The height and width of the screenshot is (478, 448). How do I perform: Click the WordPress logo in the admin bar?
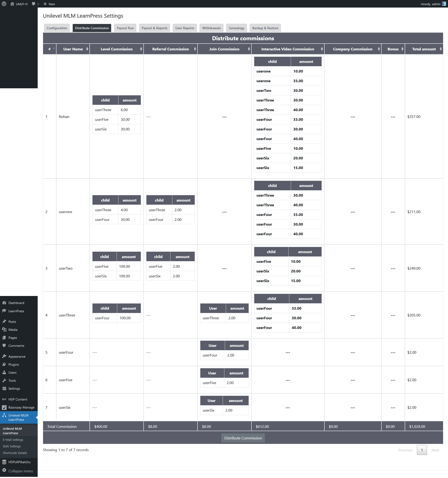click(x=4, y=4)
